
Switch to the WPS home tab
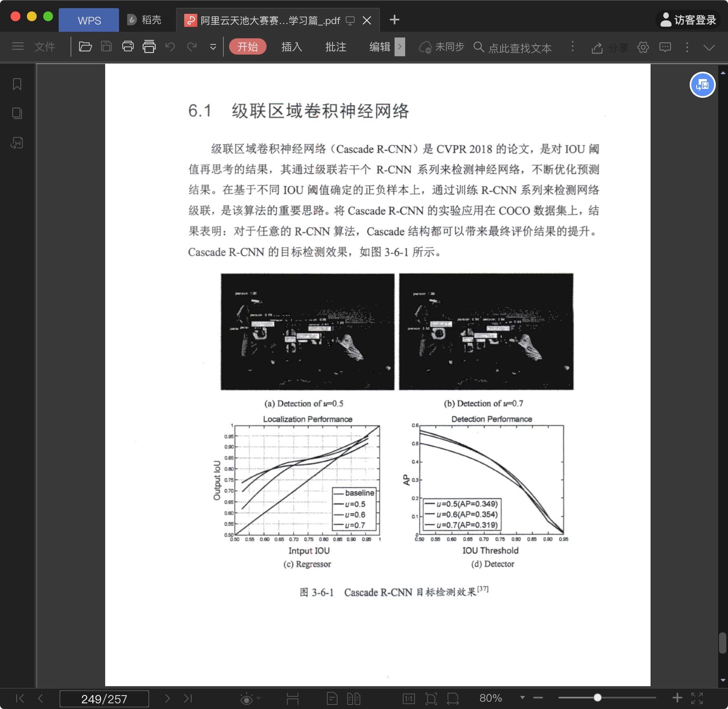coord(89,20)
